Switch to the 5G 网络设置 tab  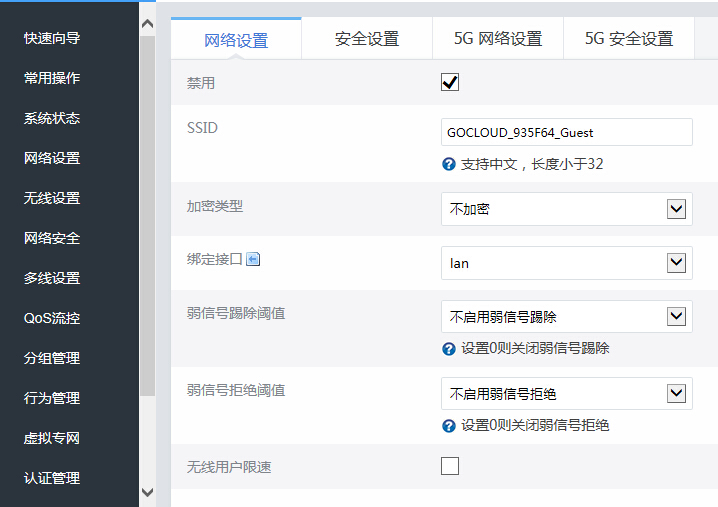coord(498,39)
